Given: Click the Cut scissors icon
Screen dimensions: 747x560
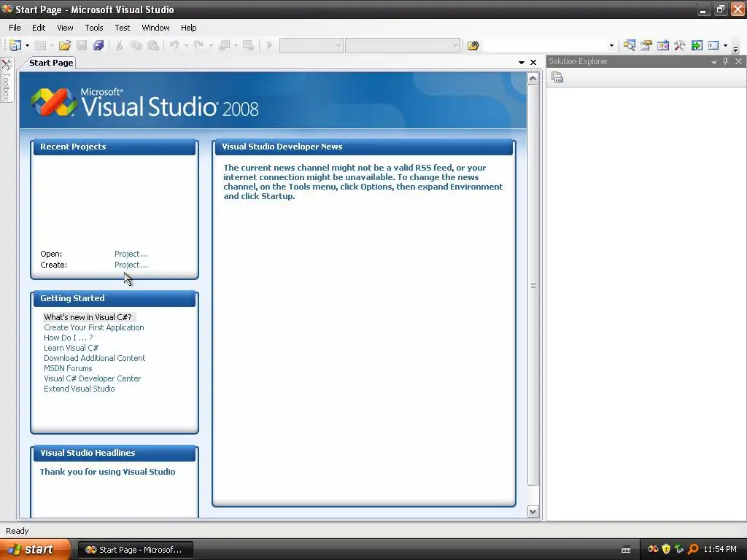Looking at the screenshot, I should [119, 45].
